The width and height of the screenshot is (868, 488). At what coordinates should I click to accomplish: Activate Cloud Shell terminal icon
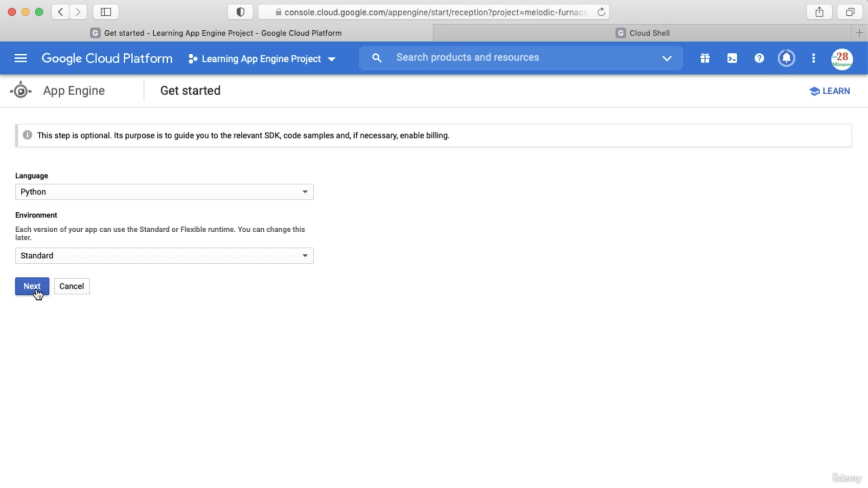point(732,58)
